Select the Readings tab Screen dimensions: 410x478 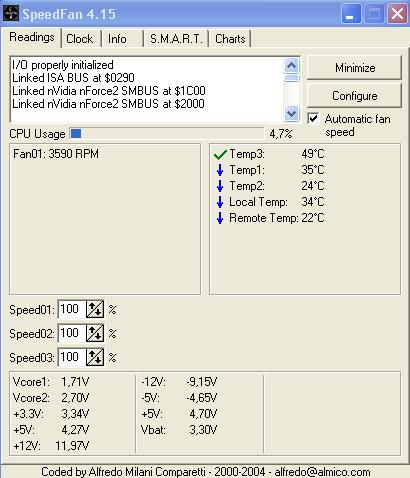click(32, 37)
